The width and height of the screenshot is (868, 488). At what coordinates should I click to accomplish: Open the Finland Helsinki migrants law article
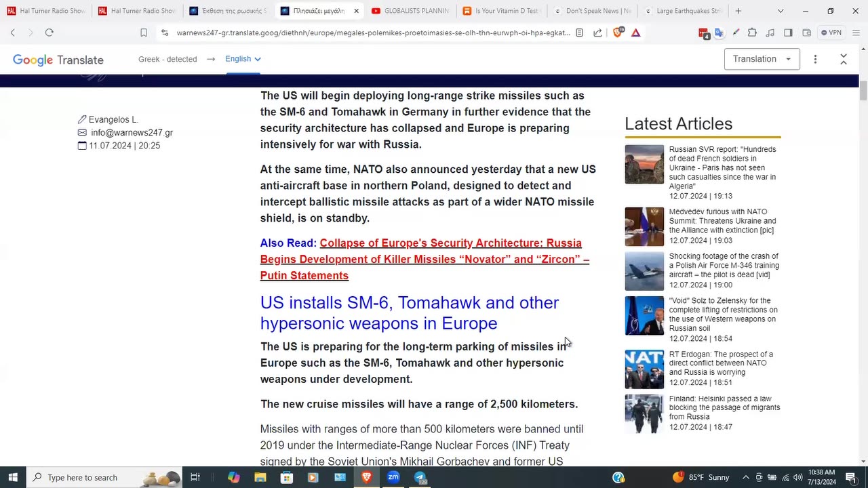pos(724,407)
